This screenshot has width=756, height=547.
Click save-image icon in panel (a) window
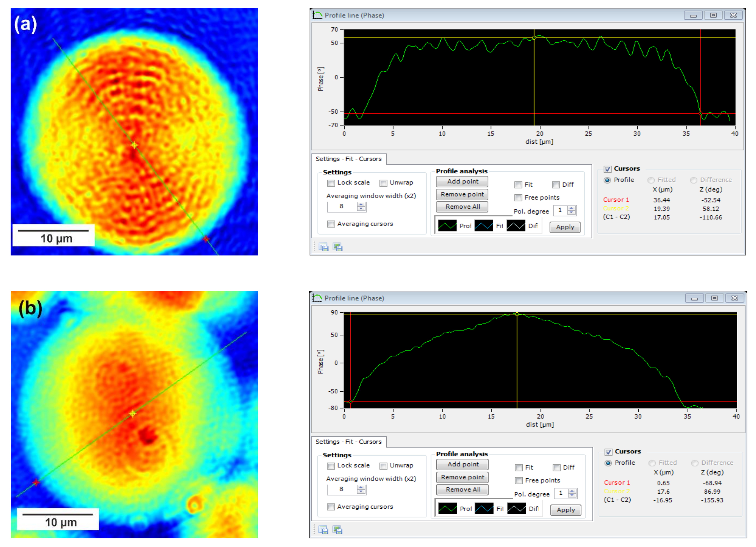(338, 247)
